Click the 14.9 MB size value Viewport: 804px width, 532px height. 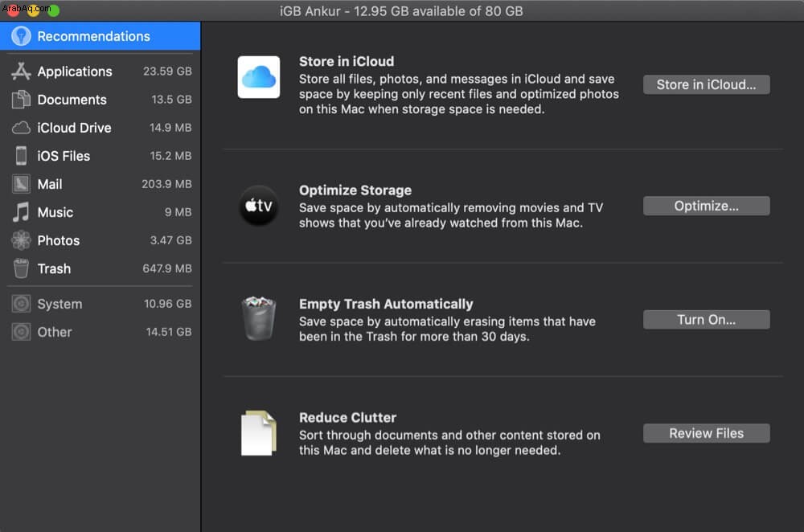click(170, 128)
